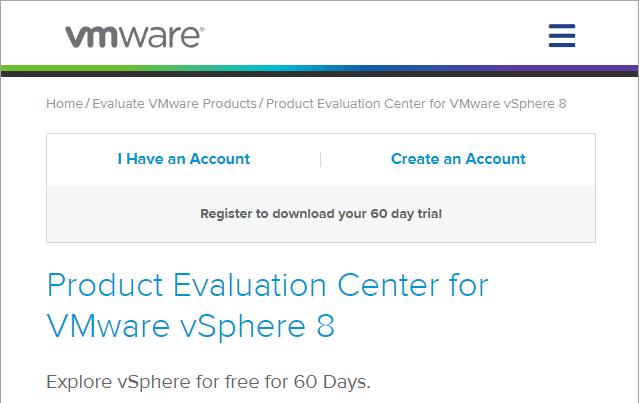
Task: Click Register to download your 60 day trial text
Action: point(321,214)
